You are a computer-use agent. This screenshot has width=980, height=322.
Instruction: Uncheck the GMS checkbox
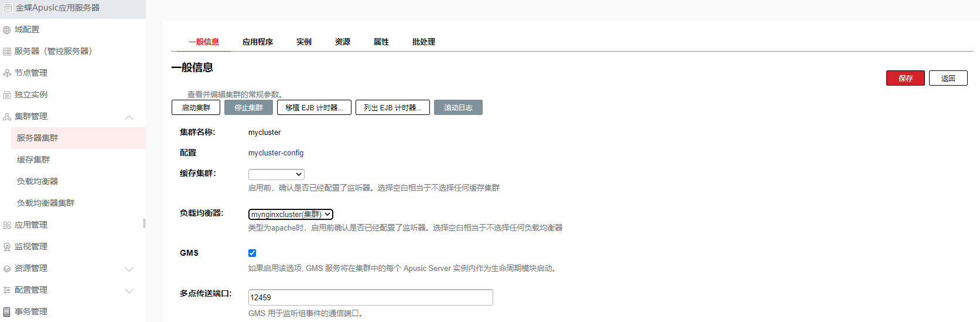click(252, 253)
